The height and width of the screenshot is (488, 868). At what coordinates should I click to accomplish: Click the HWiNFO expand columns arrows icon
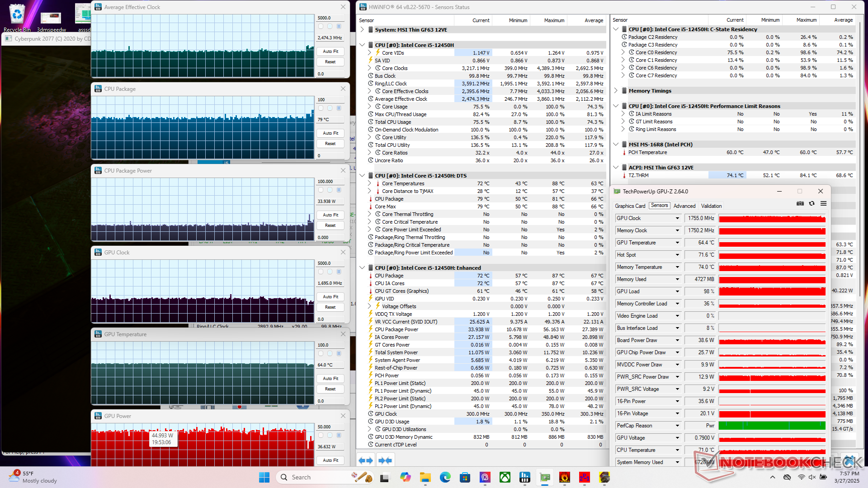[x=366, y=460]
